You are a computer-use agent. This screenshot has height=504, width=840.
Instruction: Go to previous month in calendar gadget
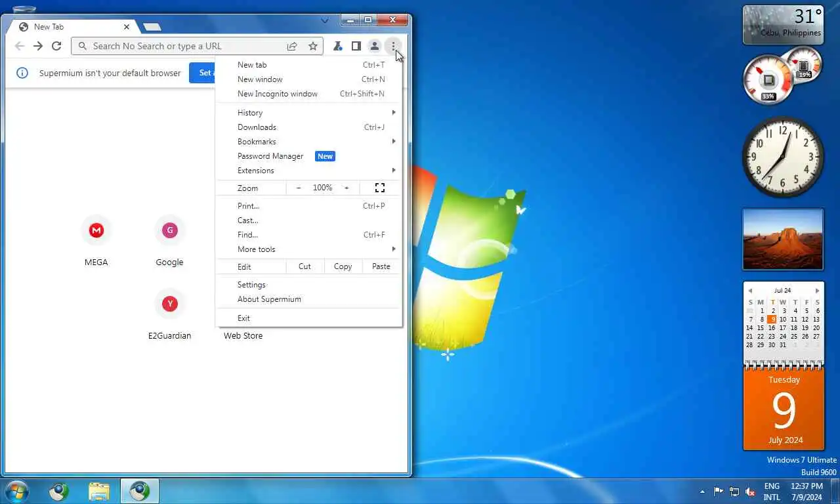[x=750, y=291]
